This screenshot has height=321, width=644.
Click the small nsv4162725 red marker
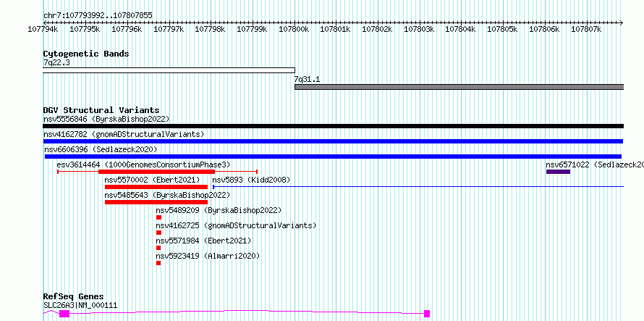point(158,233)
